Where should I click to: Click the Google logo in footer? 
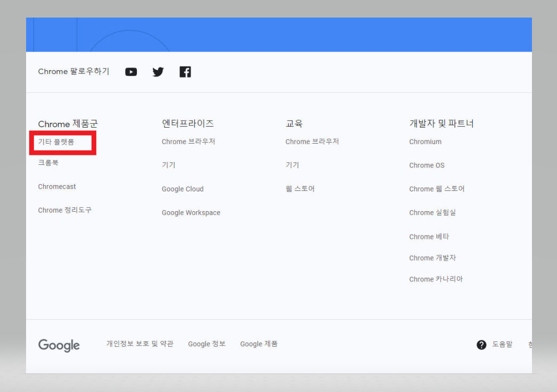pos(59,345)
